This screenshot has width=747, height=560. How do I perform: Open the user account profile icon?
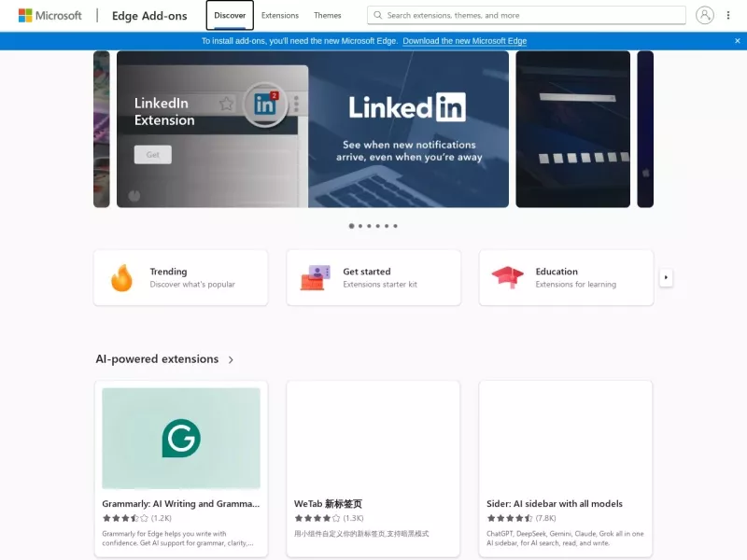[x=705, y=15]
